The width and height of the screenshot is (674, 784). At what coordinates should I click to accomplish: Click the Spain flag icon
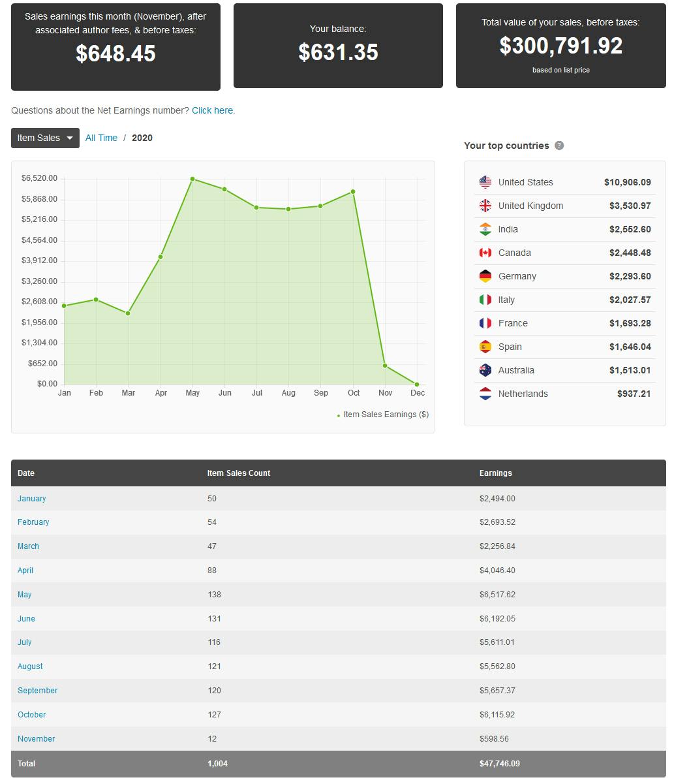click(485, 347)
